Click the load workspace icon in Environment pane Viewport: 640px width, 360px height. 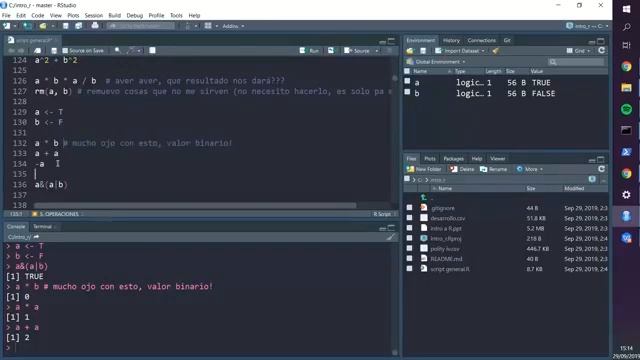click(410, 51)
